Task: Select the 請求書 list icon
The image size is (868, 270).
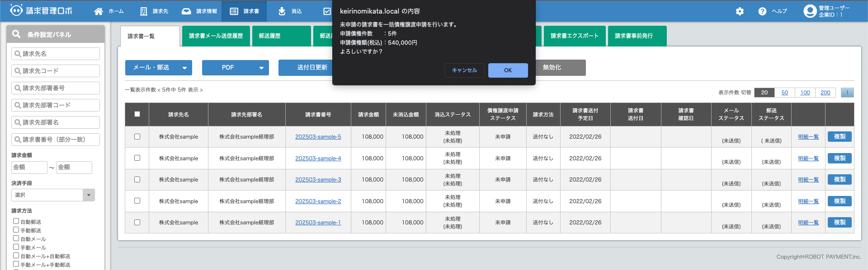Action: click(x=234, y=11)
